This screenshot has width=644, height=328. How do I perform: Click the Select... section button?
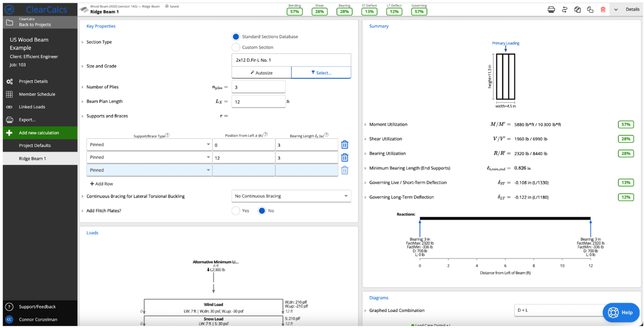[321, 73]
